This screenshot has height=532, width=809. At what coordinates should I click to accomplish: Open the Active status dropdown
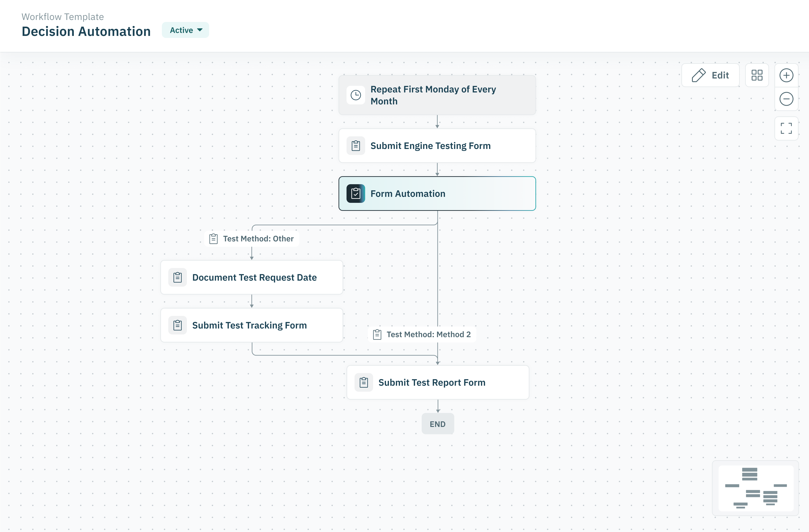click(x=186, y=30)
